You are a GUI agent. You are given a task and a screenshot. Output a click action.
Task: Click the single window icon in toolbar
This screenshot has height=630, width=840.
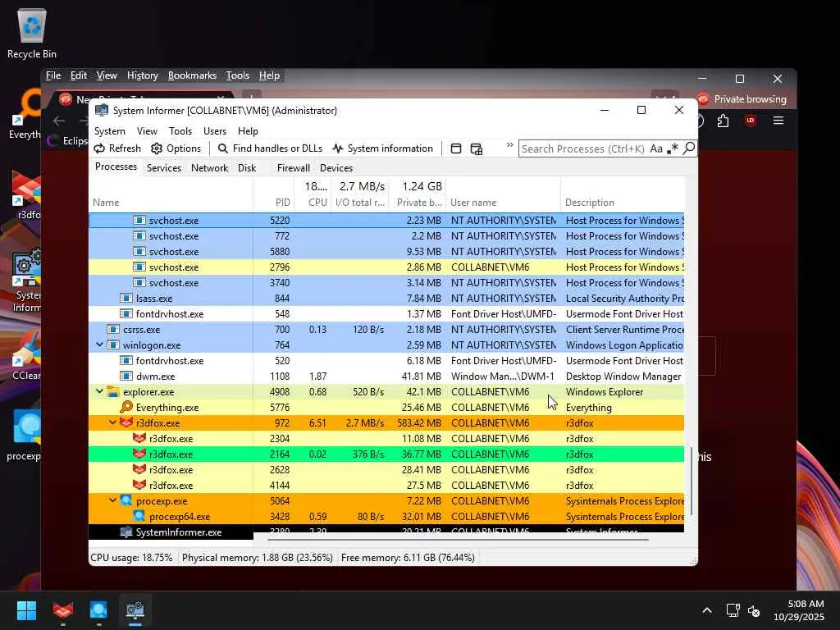pyautogui.click(x=456, y=148)
